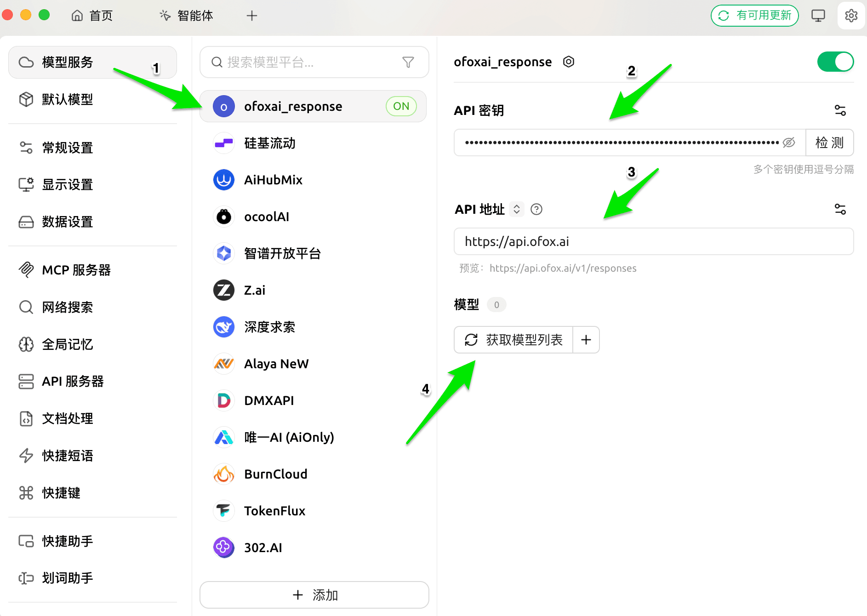Click the 获取模型列表 button
867x616 pixels.
pos(513,340)
